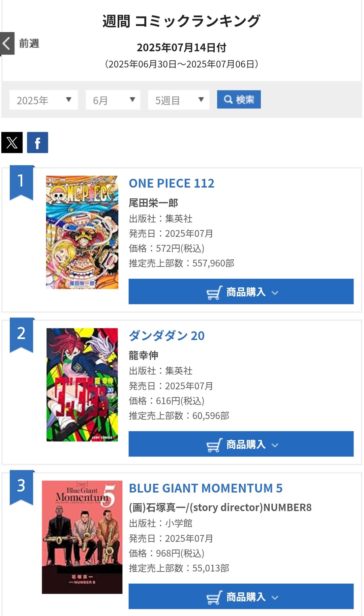The height and width of the screenshot is (616, 364).
Task: Open ダンダダン 20 title link
Action: pos(166,336)
